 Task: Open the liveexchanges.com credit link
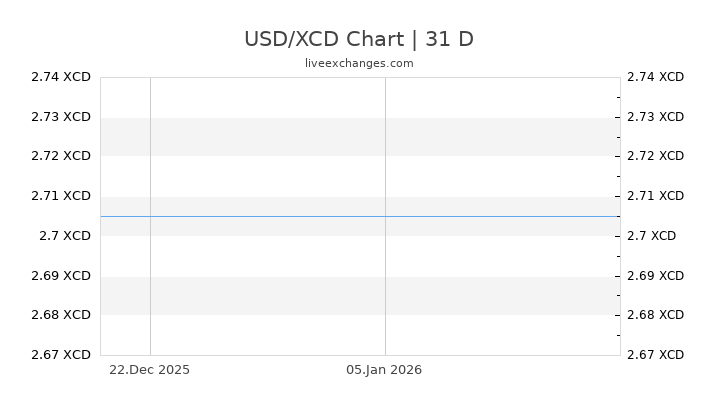[x=359, y=63]
